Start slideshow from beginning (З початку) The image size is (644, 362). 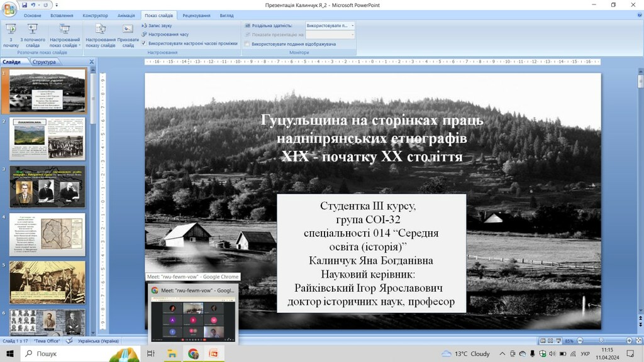(x=11, y=35)
